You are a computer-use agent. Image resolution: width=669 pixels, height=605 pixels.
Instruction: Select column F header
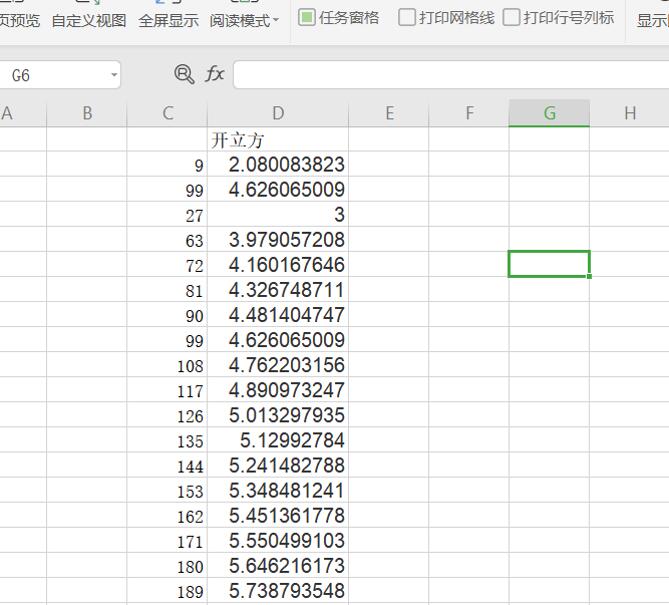tap(469, 113)
